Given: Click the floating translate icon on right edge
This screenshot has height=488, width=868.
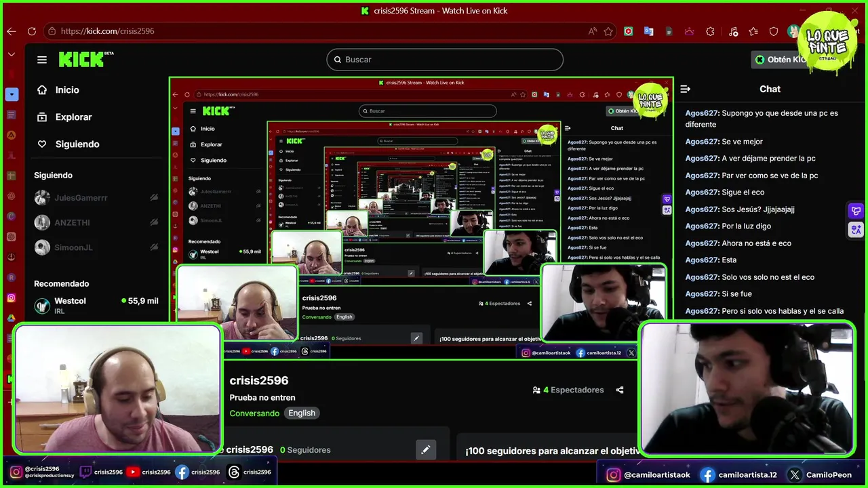Looking at the screenshot, I should [x=856, y=230].
